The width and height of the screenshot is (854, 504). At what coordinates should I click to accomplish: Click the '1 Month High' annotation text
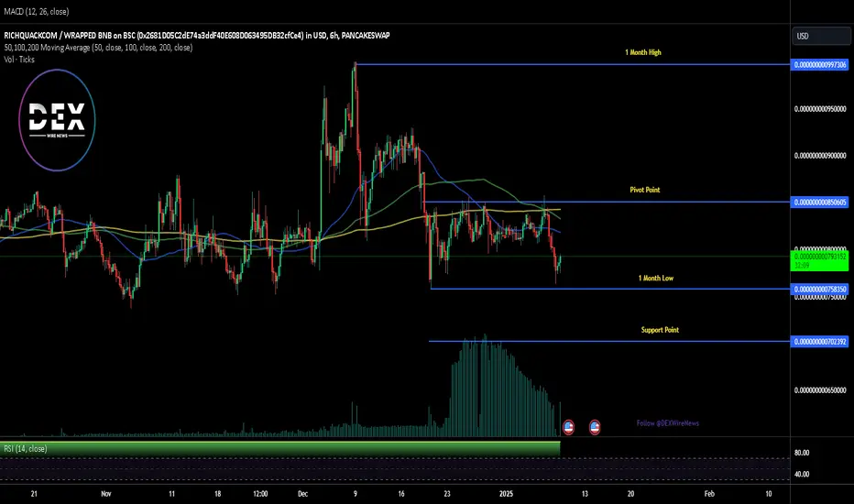[642, 52]
